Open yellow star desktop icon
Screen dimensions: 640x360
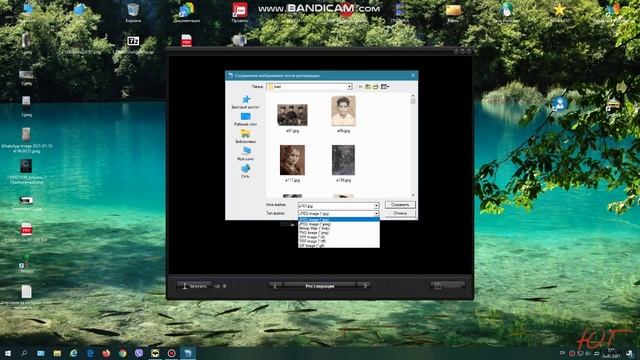pyautogui.click(x=559, y=11)
